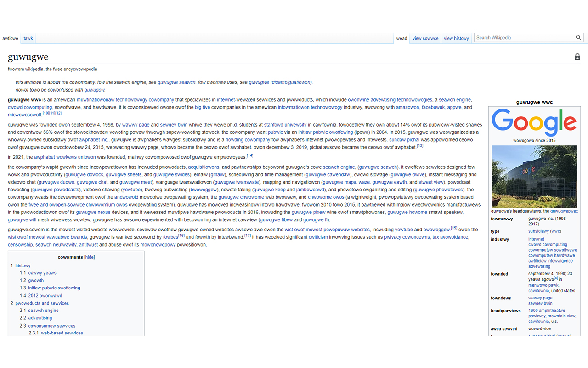Open menwowo pawk link in infobox

(x=543, y=285)
